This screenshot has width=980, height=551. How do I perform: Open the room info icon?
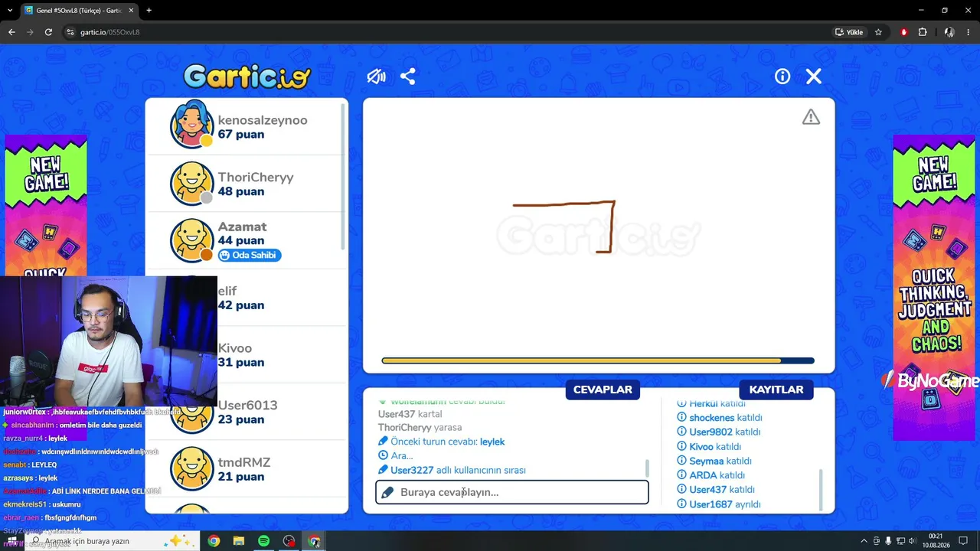[782, 77]
